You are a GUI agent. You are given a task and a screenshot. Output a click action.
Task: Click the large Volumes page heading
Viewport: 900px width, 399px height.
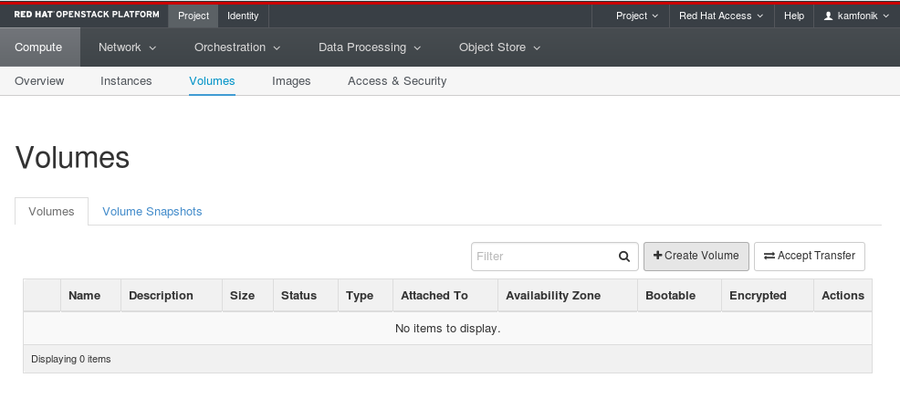coord(72,157)
